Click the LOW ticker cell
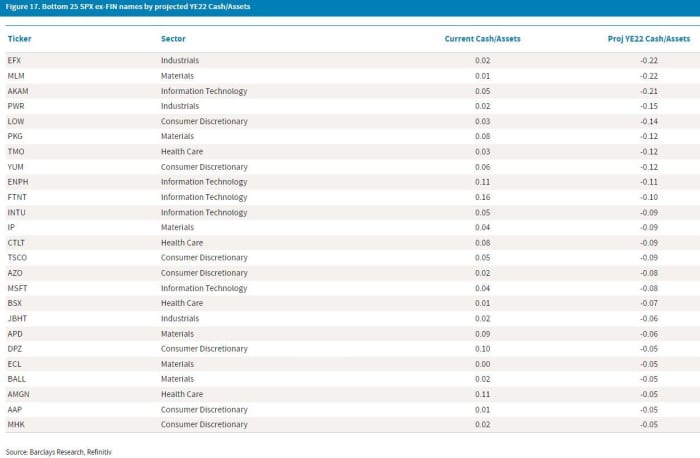Screen dimensions: 700x458 pyautogui.click(x=16, y=121)
